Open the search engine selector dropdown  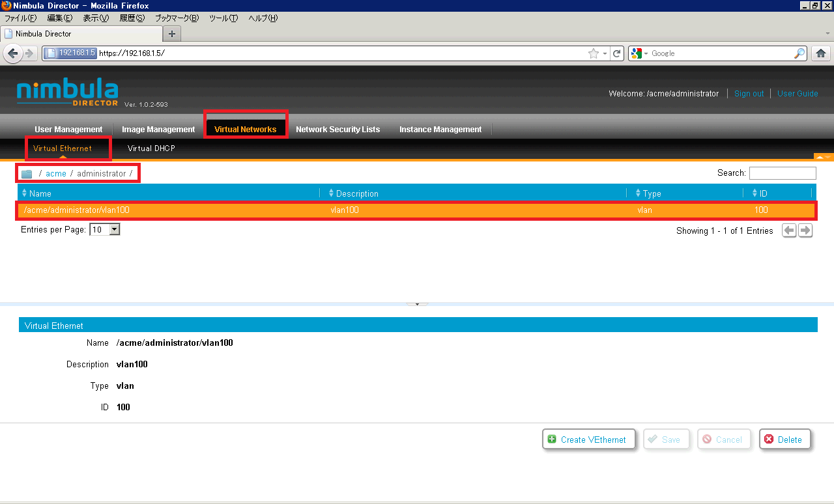pyautogui.click(x=640, y=53)
